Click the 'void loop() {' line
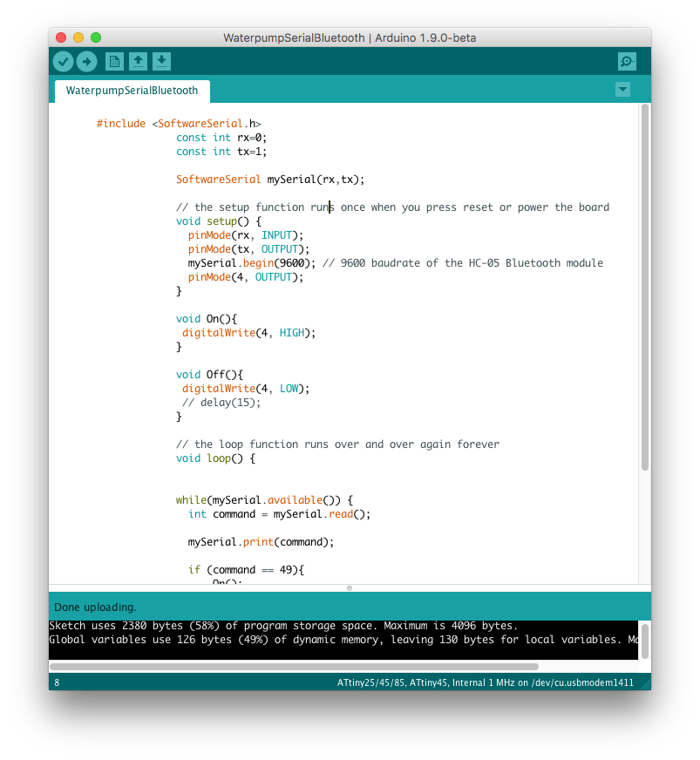The height and width of the screenshot is (760, 700). 215,458
